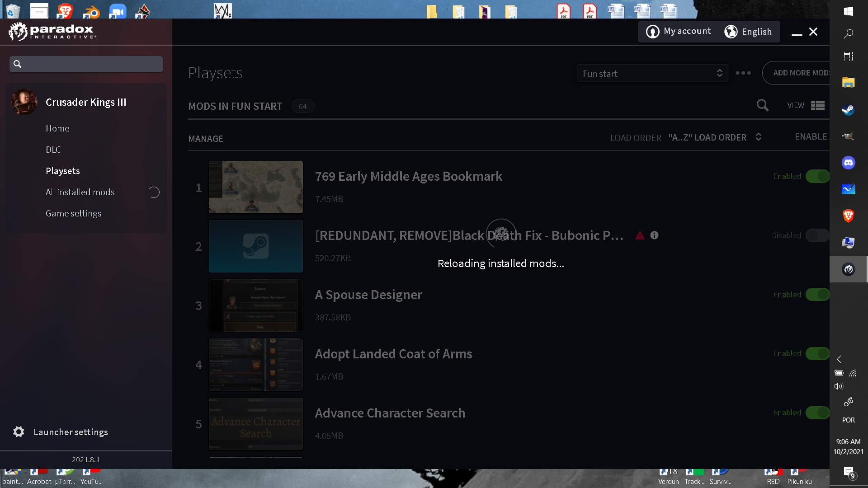
Task: Open Discord from the taskbar
Action: pos(848,163)
